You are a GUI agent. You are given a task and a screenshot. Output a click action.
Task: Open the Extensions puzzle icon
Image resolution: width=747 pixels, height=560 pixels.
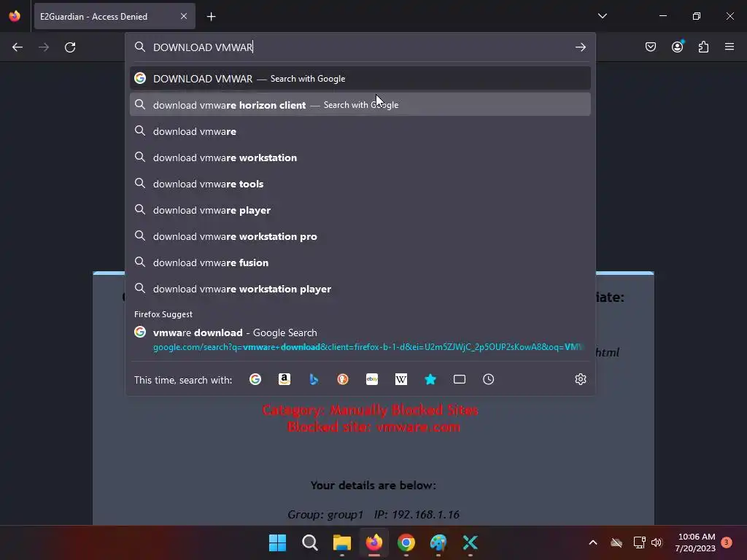point(703,47)
